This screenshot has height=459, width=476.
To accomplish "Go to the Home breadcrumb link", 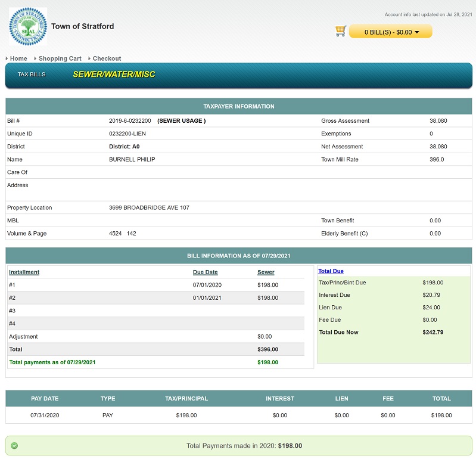I will point(18,58).
